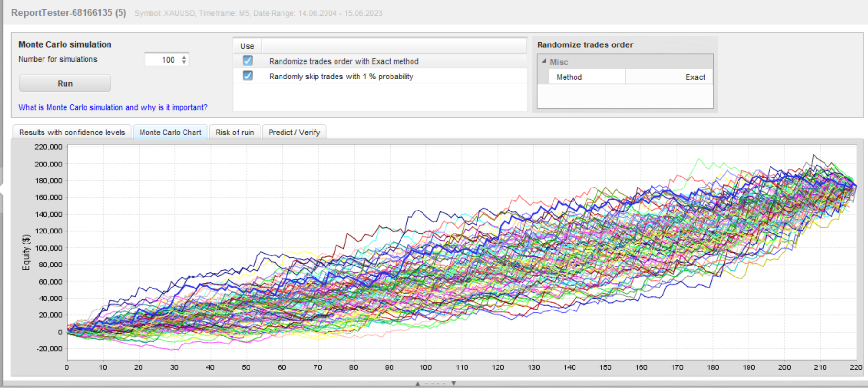Select the 'Randomly skip trades with 1 % probability' row
This screenshot has height=388, width=868.
380,76
